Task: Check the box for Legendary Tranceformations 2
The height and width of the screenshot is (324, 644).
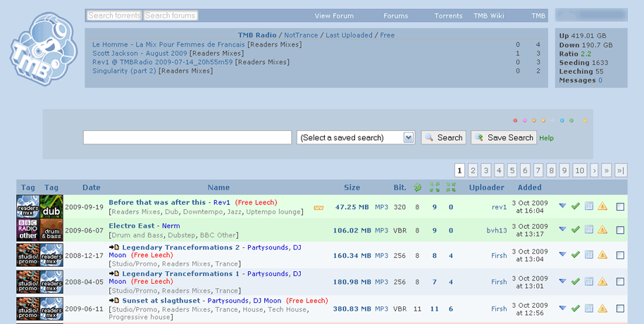Action: click(620, 256)
